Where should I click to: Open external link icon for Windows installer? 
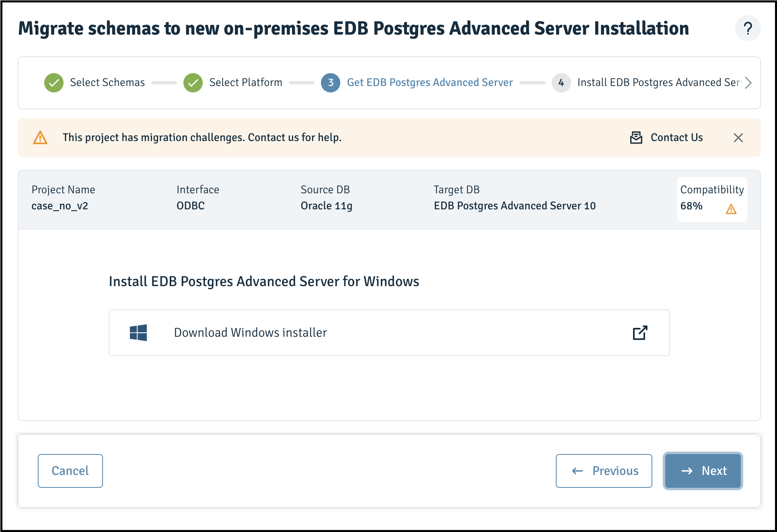click(640, 333)
